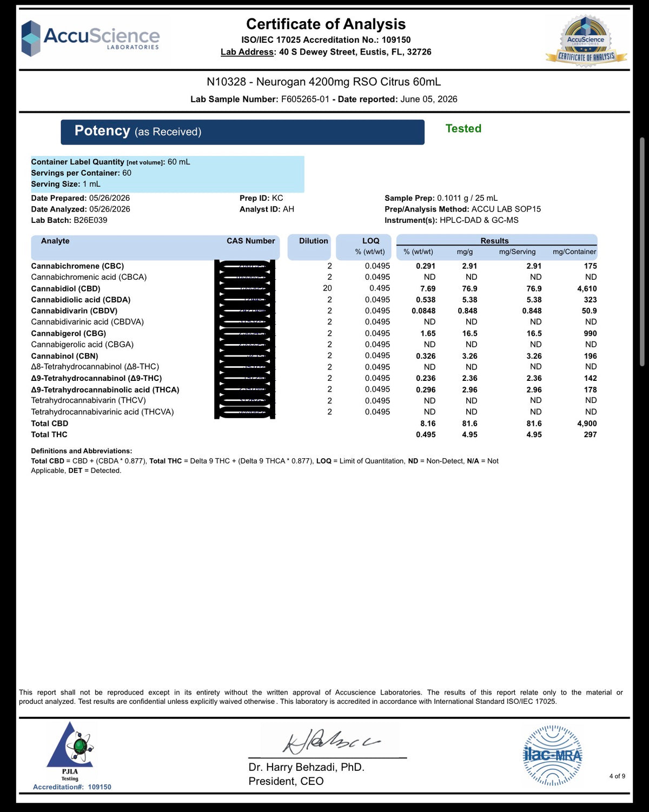Image resolution: width=649 pixels, height=812 pixels.
Task: Click Lab Sample Number F605265-01
Action: pyautogui.click(x=260, y=100)
